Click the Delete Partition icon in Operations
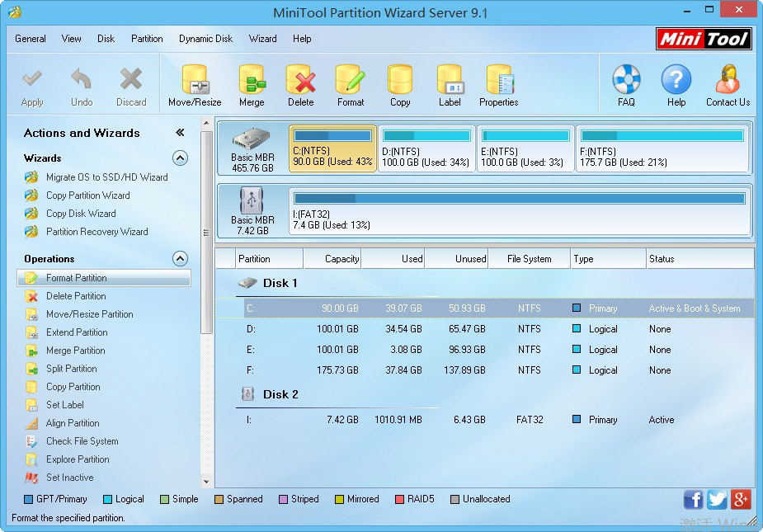This screenshot has height=532, width=763. point(31,296)
